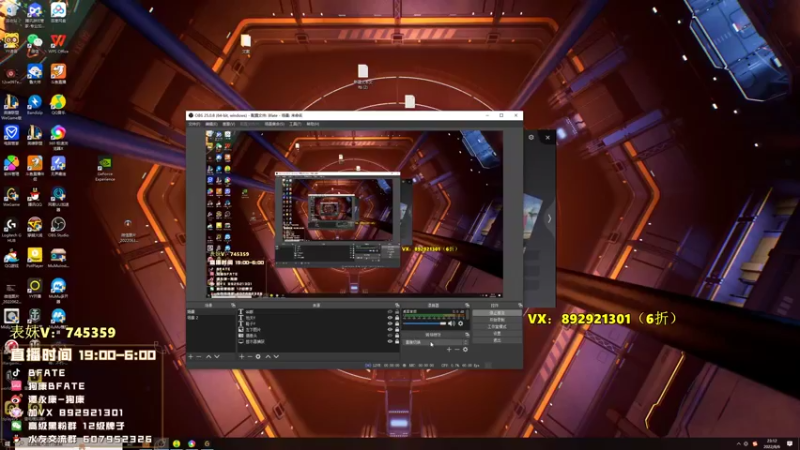Click the taskbar clock
The width and height of the screenshot is (800, 450).
771,443
